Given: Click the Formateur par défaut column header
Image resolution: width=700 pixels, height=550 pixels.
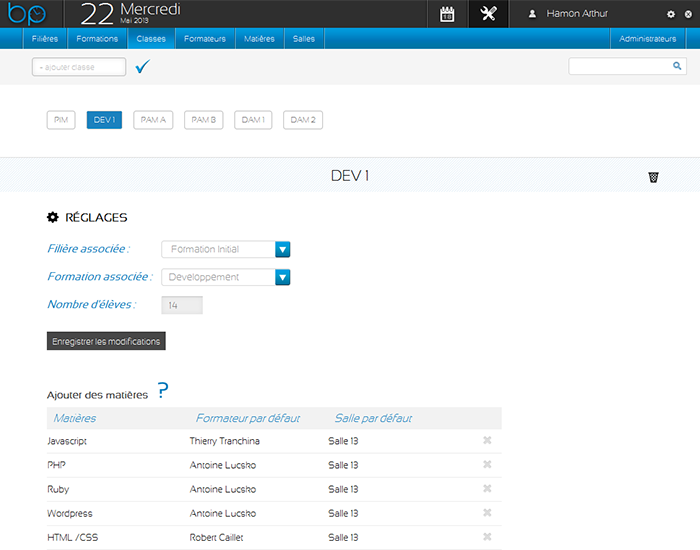Looking at the screenshot, I should pos(248,418).
